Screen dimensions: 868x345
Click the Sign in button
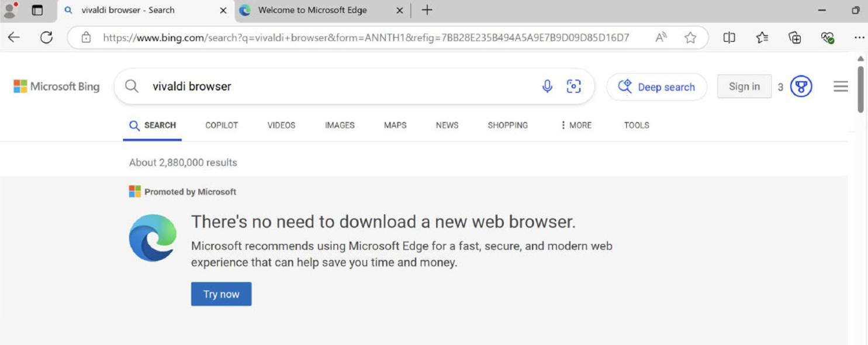point(744,87)
